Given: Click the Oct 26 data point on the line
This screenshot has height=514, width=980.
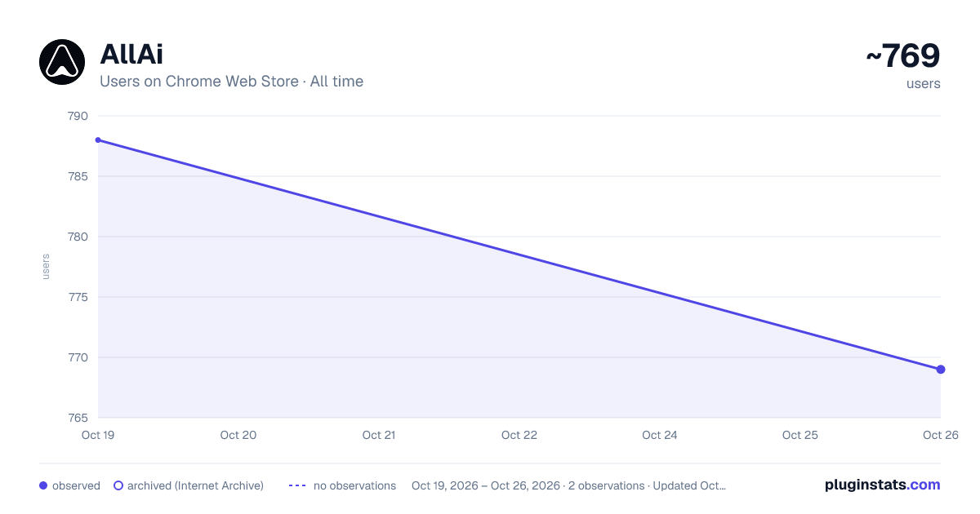Looking at the screenshot, I should (941, 370).
